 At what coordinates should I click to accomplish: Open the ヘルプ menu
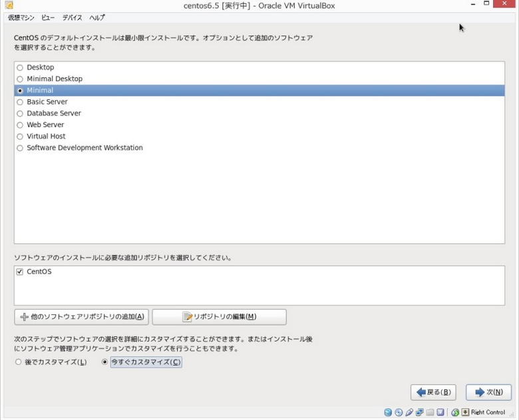pyautogui.click(x=97, y=17)
